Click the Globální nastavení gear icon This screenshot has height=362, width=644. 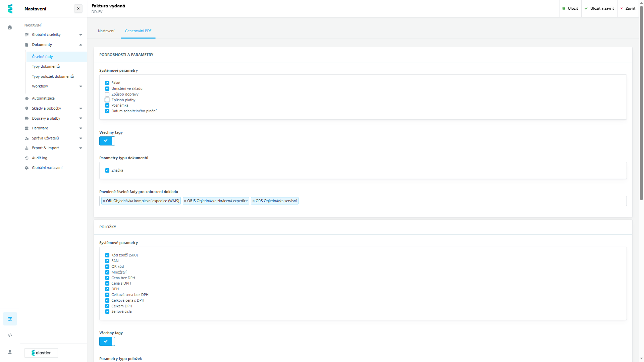pos(27,168)
